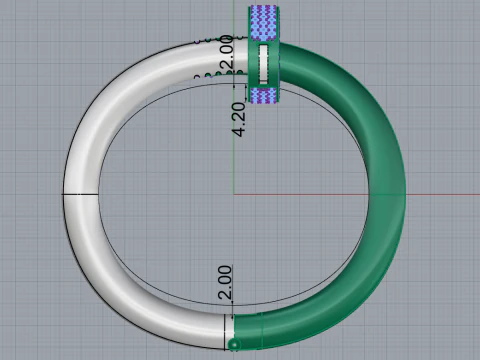Image resolution: width=480 pixels, height=360 pixels.
Task: Pick the white rectangular slot inside the clasp
Action: [x=264, y=64]
